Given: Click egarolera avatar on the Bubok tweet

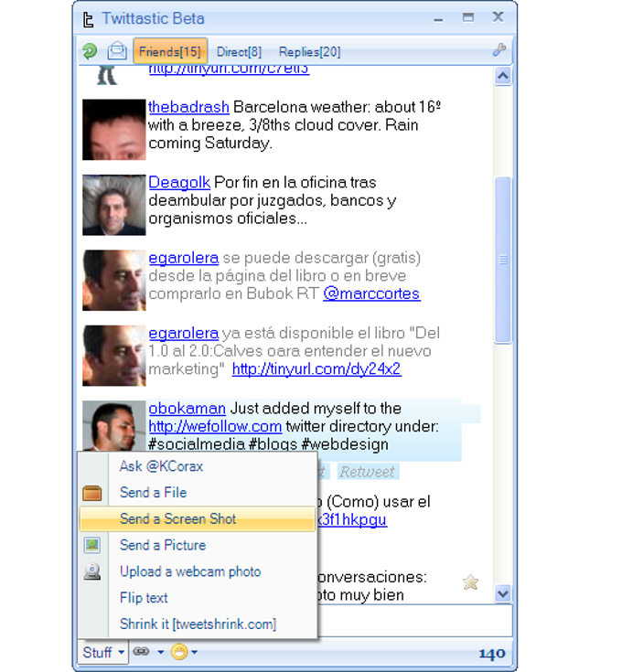Looking at the screenshot, I should pos(114,281).
